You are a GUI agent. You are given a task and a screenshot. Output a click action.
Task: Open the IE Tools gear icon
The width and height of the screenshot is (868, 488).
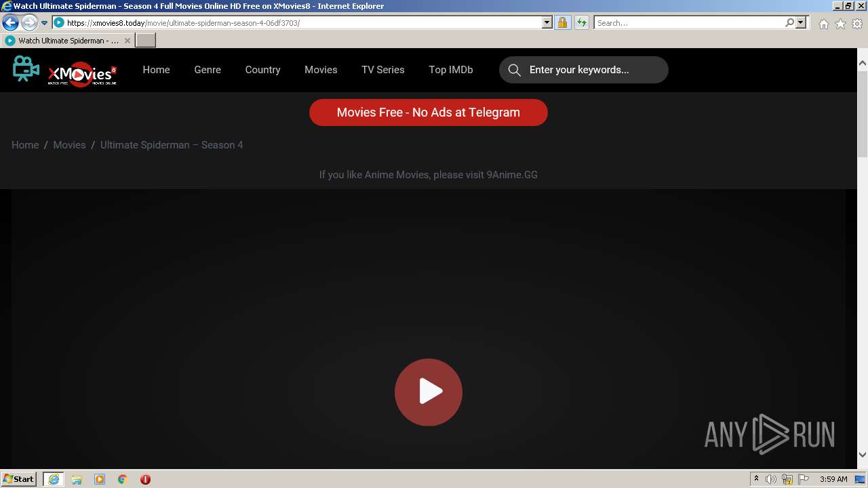coord(857,24)
